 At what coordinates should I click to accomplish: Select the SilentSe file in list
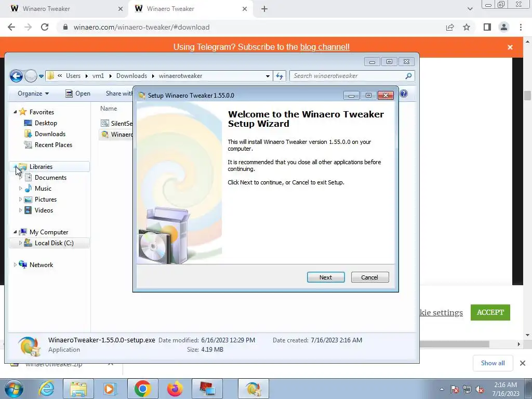[117, 123]
